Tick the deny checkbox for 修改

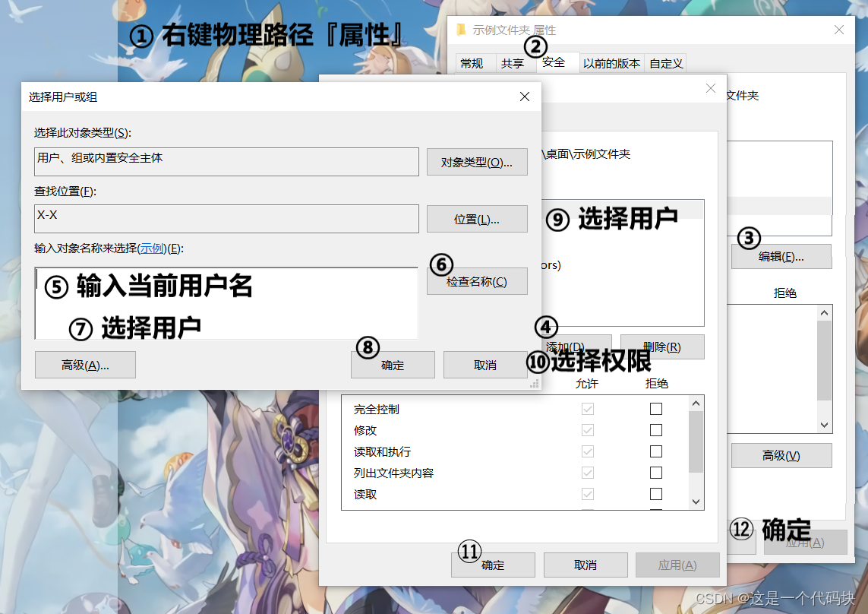click(656, 430)
